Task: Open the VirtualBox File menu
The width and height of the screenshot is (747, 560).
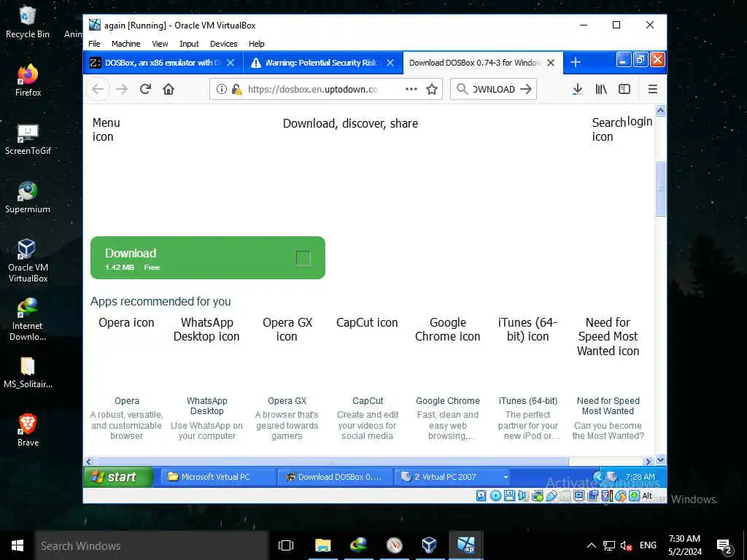Action: pos(94,44)
